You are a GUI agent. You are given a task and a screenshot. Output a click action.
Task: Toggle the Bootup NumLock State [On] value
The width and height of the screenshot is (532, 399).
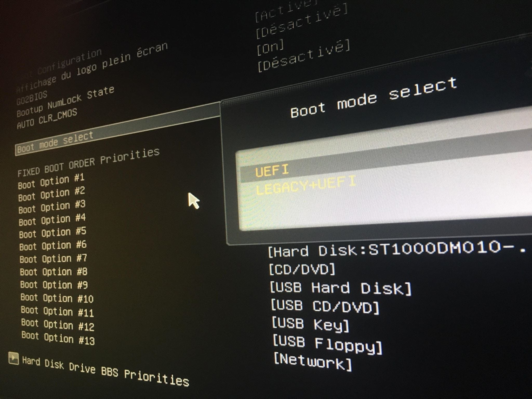270,47
